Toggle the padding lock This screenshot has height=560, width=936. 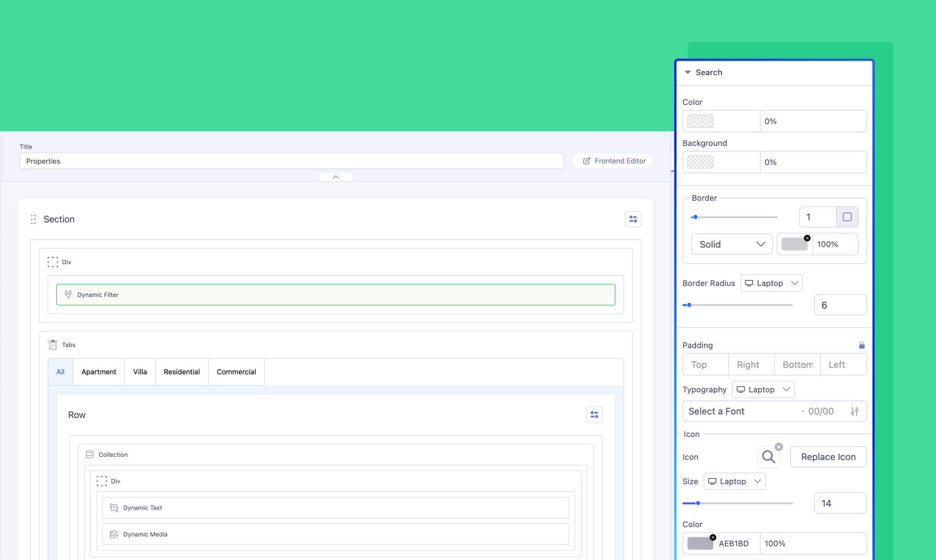(x=862, y=345)
